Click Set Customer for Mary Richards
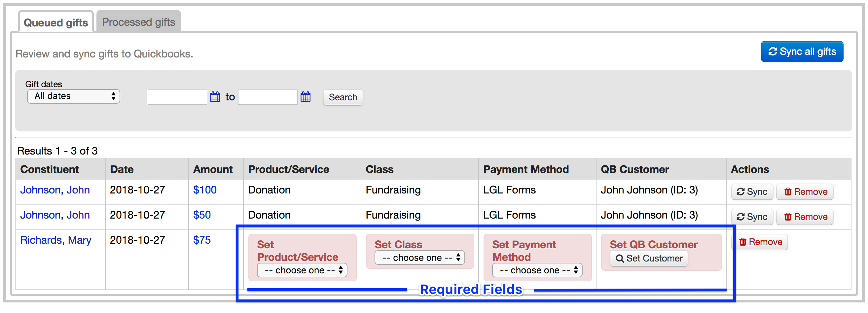The width and height of the screenshot is (868, 313). click(648, 259)
